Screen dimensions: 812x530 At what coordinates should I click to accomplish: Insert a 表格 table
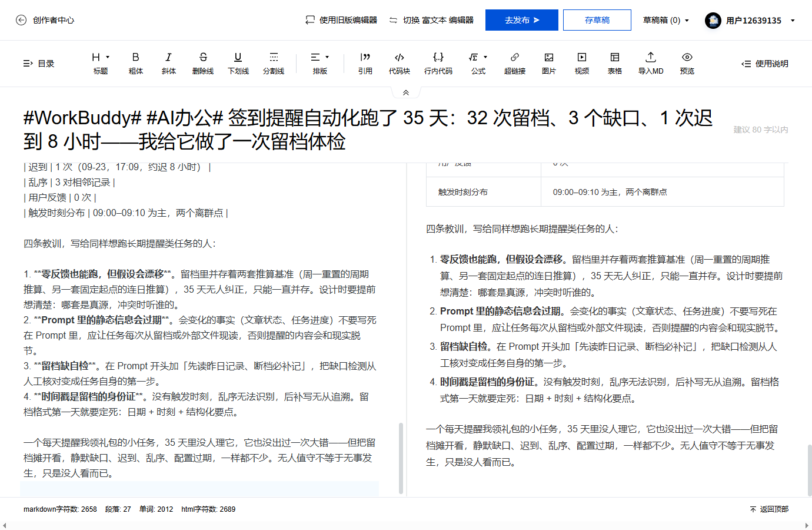[615, 63]
